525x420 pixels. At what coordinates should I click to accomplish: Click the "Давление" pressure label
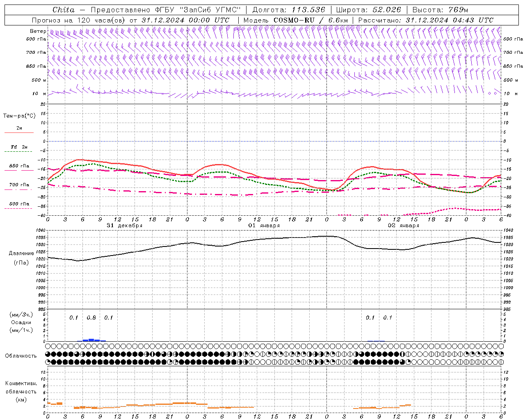pyautogui.click(x=21, y=253)
